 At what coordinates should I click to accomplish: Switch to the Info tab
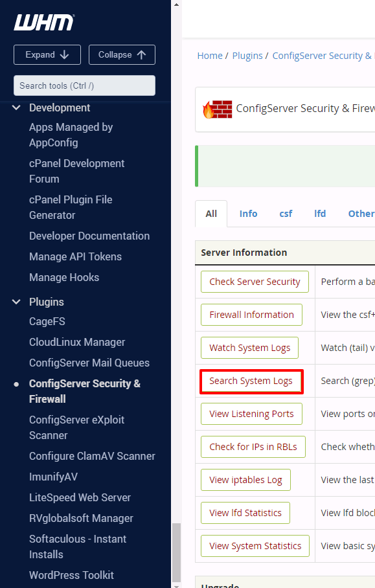coord(248,214)
